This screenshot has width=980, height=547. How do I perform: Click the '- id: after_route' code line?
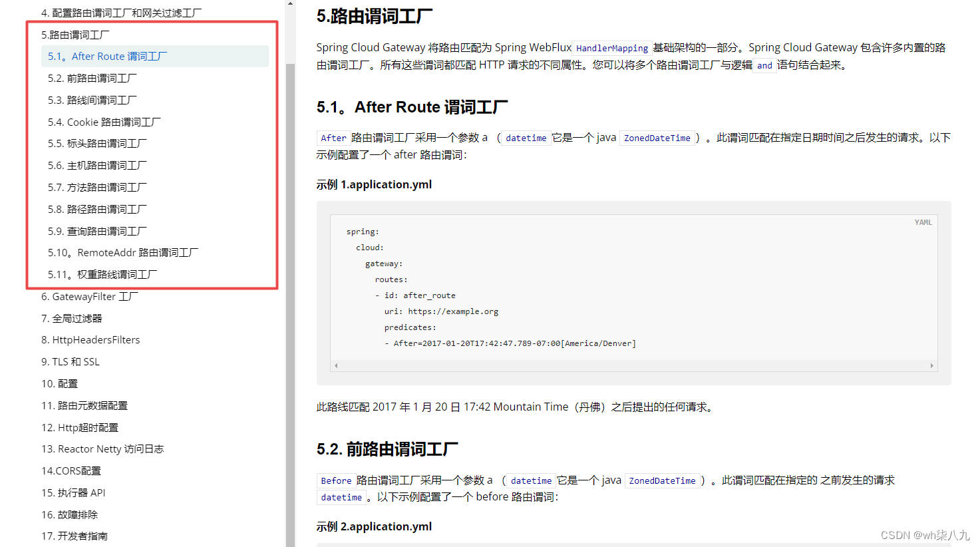415,295
